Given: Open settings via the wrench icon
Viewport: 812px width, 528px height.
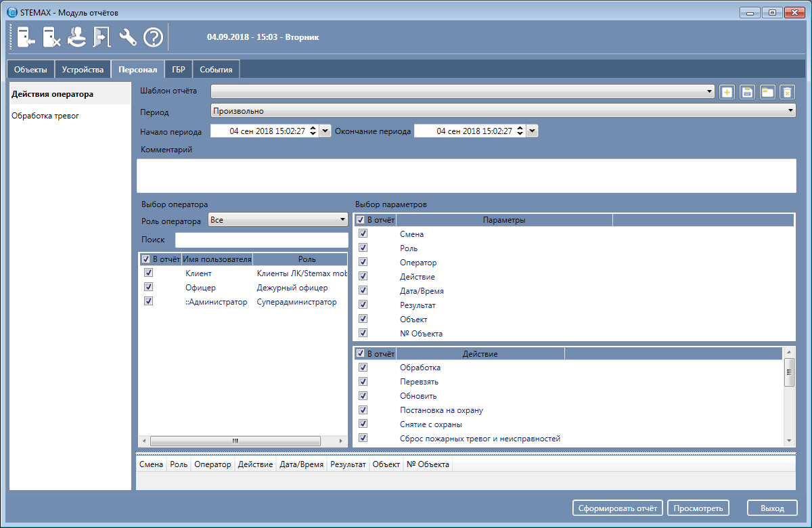Looking at the screenshot, I should click(x=128, y=37).
